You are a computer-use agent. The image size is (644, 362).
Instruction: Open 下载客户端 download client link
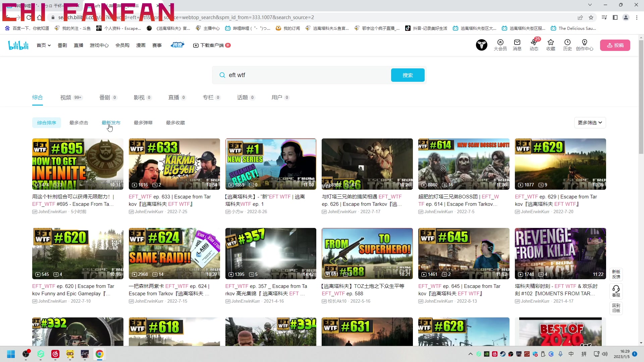tap(212, 45)
